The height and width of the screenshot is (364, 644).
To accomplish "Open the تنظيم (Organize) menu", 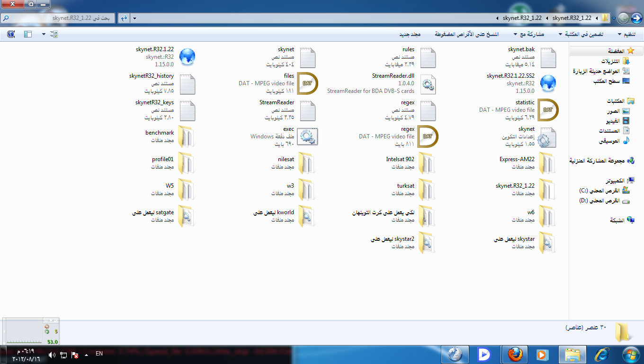I will click(627, 35).
